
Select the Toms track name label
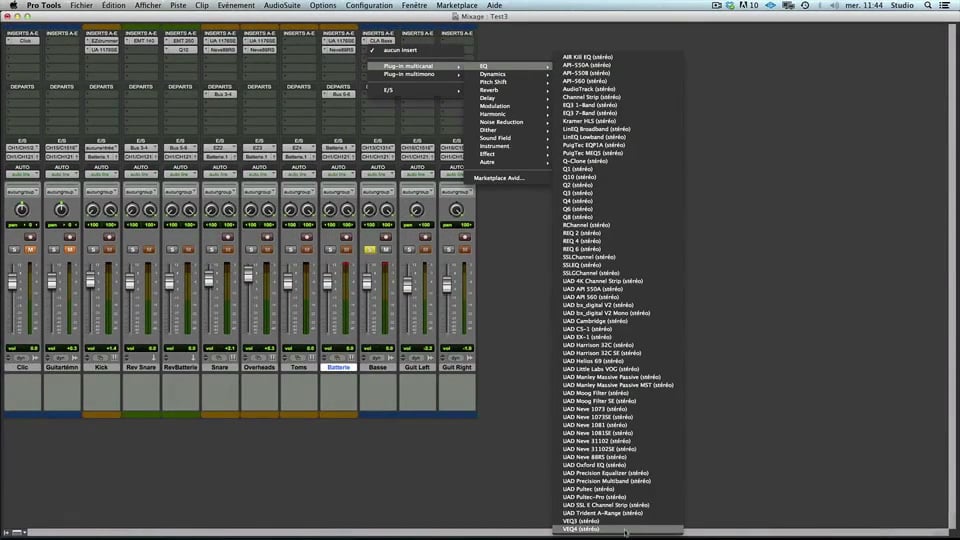tap(299, 367)
